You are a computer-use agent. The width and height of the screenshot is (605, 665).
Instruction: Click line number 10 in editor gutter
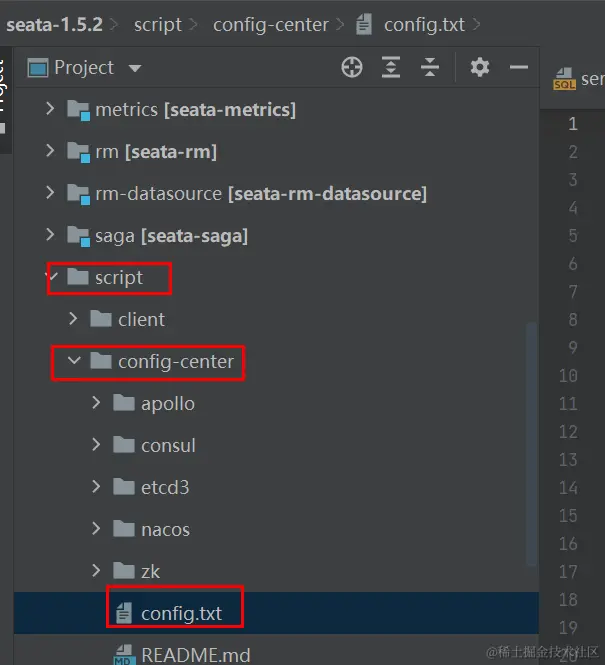pos(568,376)
